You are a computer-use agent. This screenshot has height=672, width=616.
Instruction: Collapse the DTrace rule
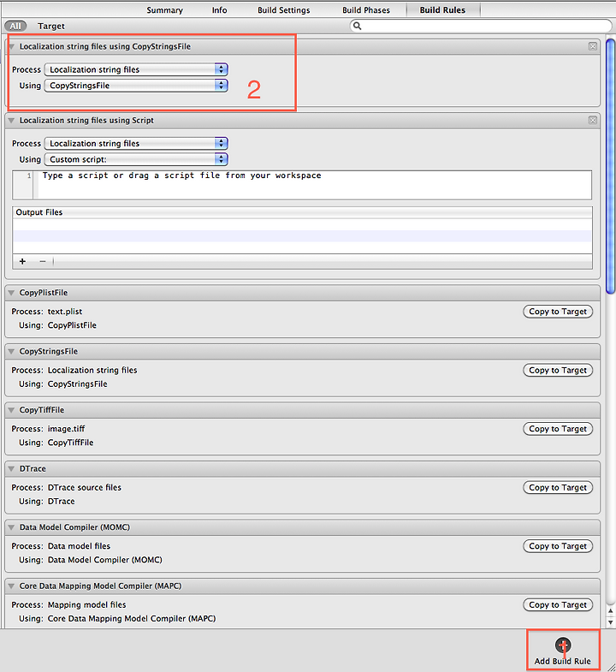click(x=12, y=469)
